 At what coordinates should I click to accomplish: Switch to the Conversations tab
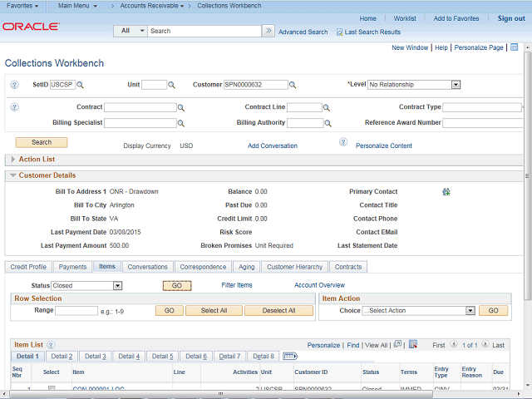(149, 267)
